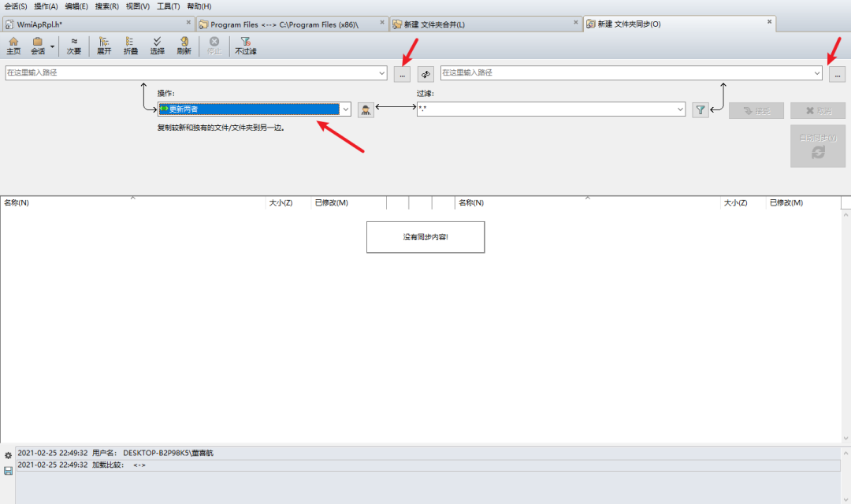The image size is (851, 504).
Task: Click the funnel filter icon button
Action: pos(700,110)
